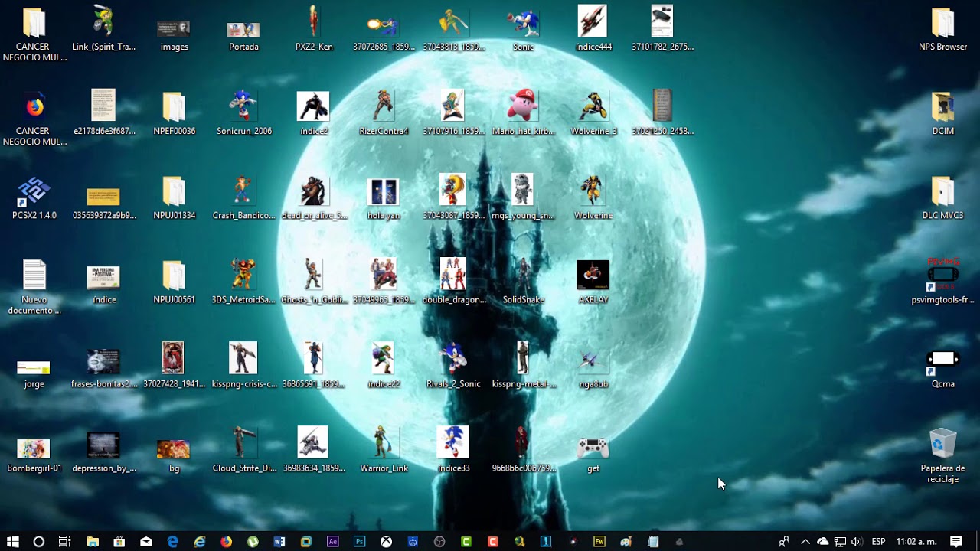Select the DLC MVC3 folder
This screenshot has height=551, width=980.
942,197
